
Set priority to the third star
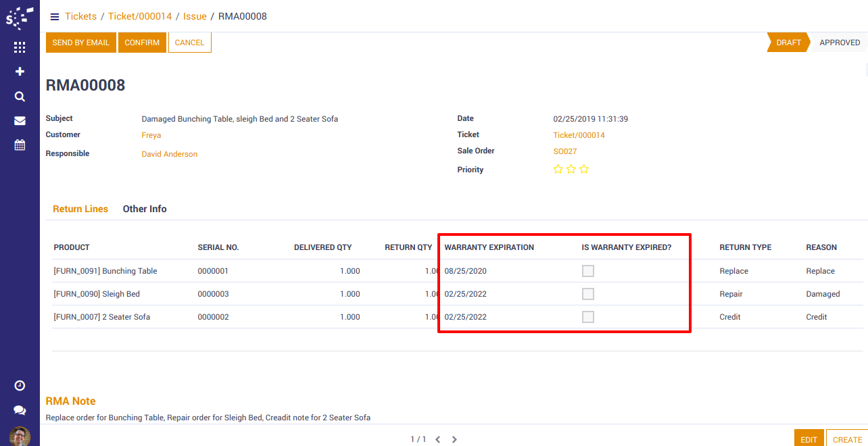[x=584, y=170]
